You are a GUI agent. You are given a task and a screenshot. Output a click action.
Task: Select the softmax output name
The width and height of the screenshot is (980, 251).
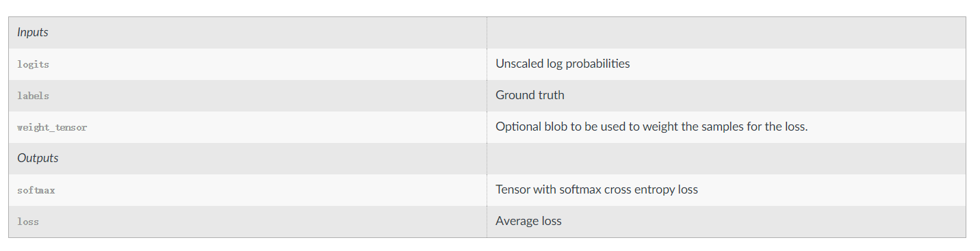point(36,190)
